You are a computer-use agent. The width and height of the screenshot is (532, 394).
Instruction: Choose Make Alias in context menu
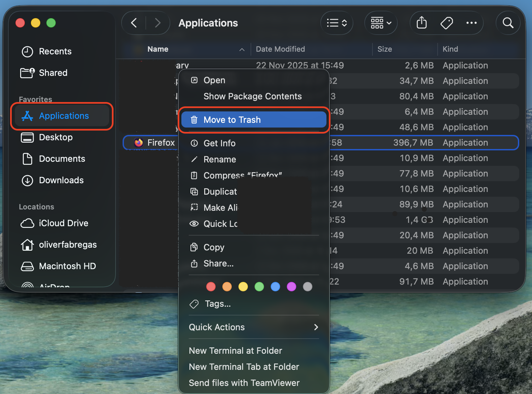click(254, 208)
